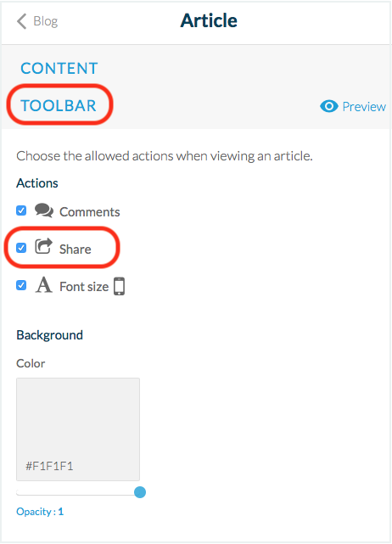Click the Font size letter A icon

pos(44,285)
